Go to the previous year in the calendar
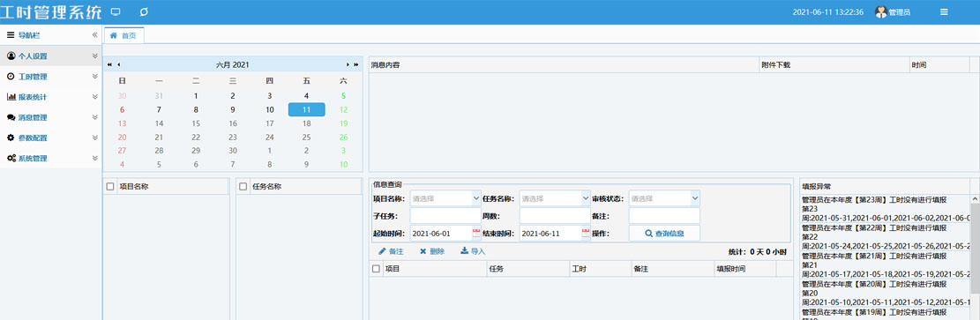 click(109, 64)
